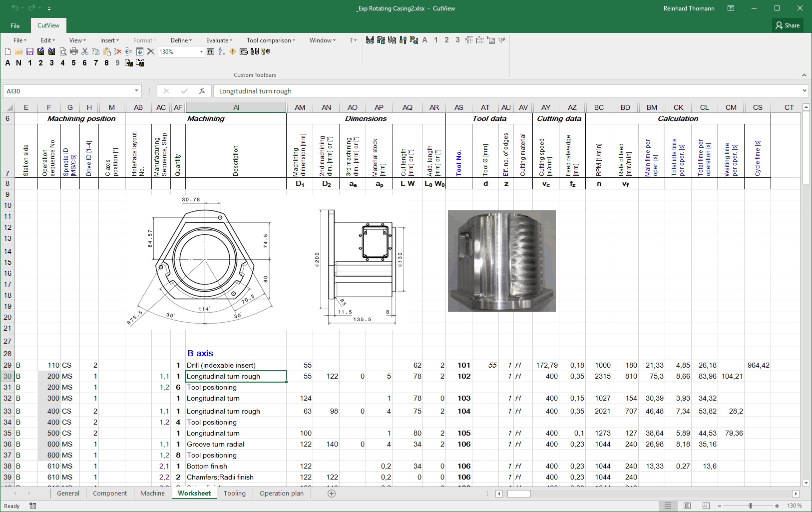Screen dimensions: 812x512
Task: Switch to the Tooling sheet tab
Action: pyautogui.click(x=234, y=494)
